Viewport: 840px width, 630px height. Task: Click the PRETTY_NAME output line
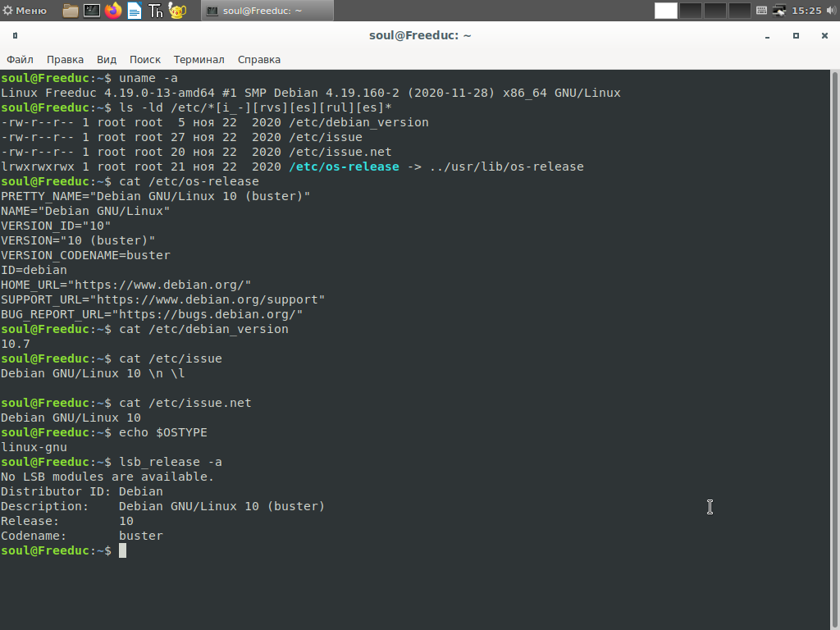(x=155, y=196)
